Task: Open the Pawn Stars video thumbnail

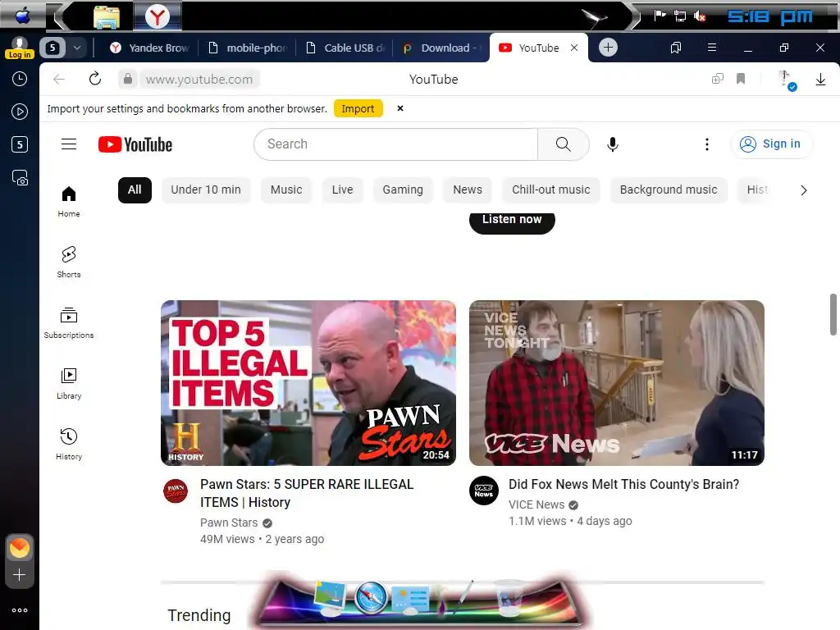Action: tap(308, 382)
